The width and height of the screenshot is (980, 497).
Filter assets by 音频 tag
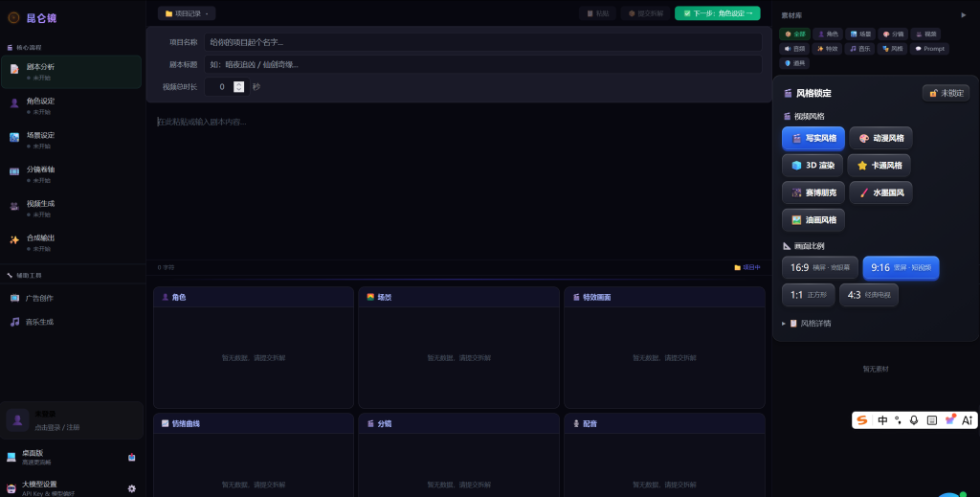(x=795, y=48)
